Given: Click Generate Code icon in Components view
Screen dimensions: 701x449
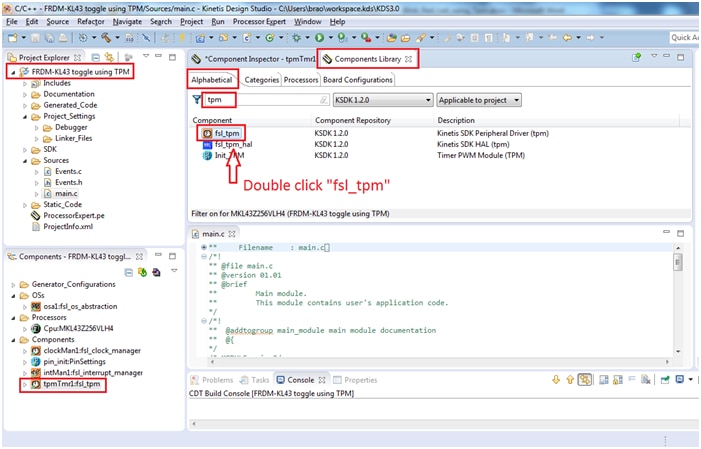Looking at the screenshot, I should pyautogui.click(x=143, y=272).
